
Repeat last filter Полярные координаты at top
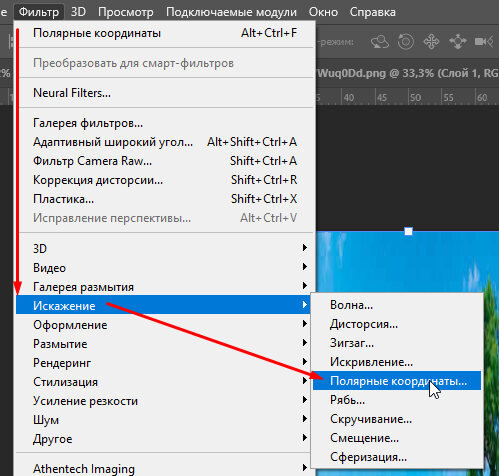point(165,33)
